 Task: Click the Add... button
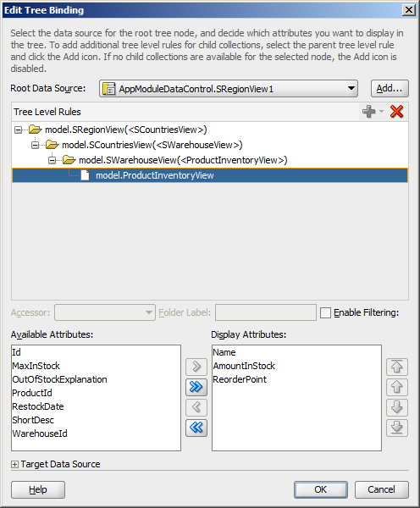(390, 88)
